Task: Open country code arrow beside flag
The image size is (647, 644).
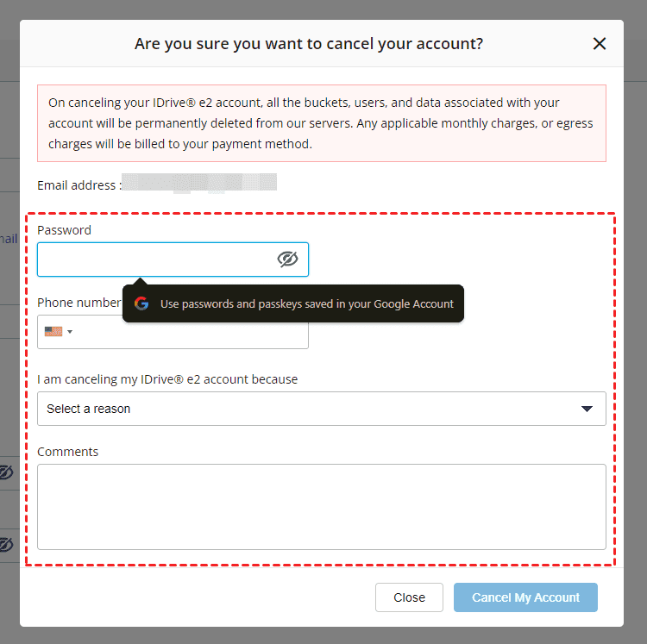Action: pyautogui.click(x=70, y=332)
